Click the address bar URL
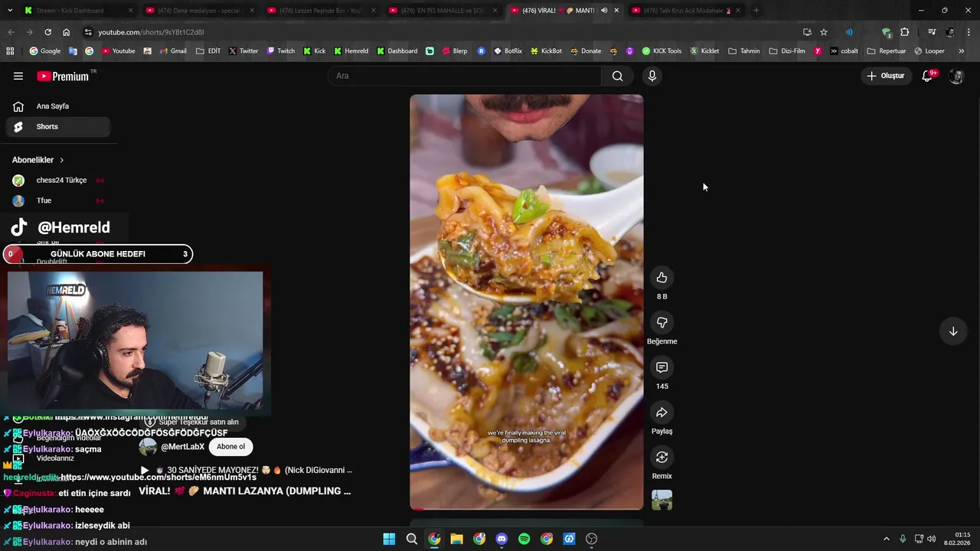This screenshot has width=980, height=551. [151, 32]
